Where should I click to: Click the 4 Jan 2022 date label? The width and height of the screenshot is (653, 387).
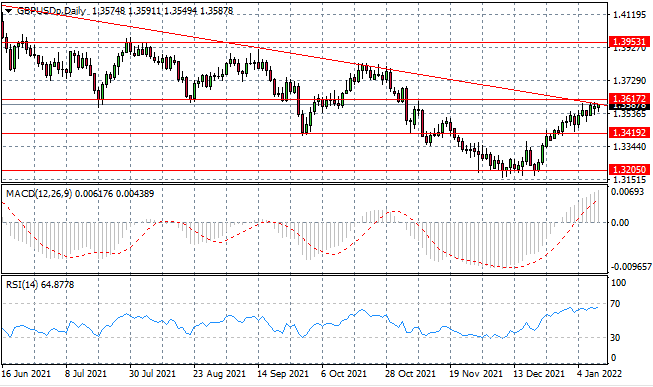coord(599,374)
